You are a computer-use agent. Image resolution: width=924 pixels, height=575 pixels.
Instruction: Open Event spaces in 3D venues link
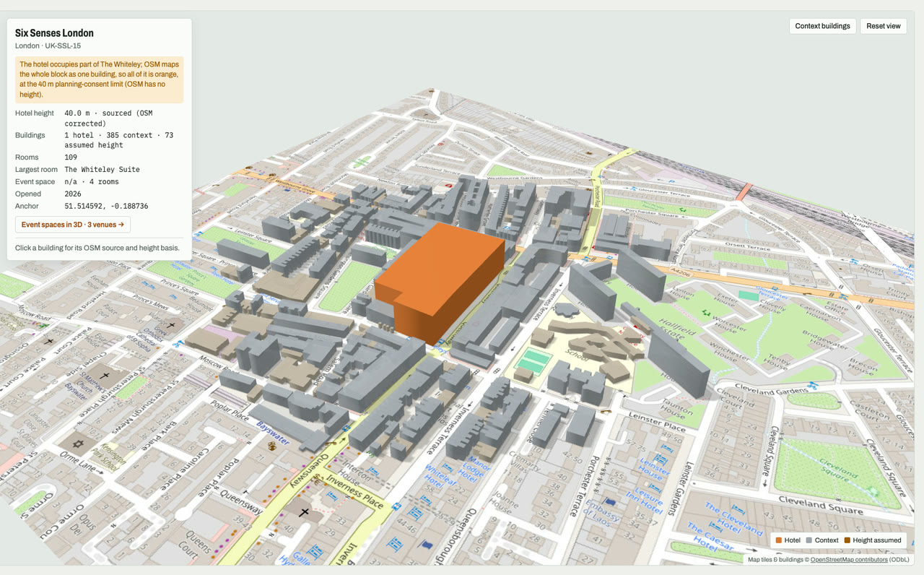[72, 225]
